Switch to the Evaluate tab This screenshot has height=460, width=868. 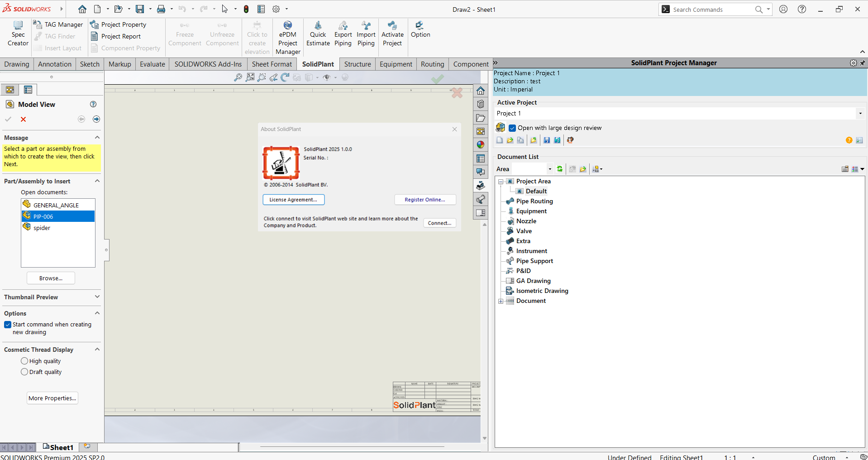click(153, 64)
